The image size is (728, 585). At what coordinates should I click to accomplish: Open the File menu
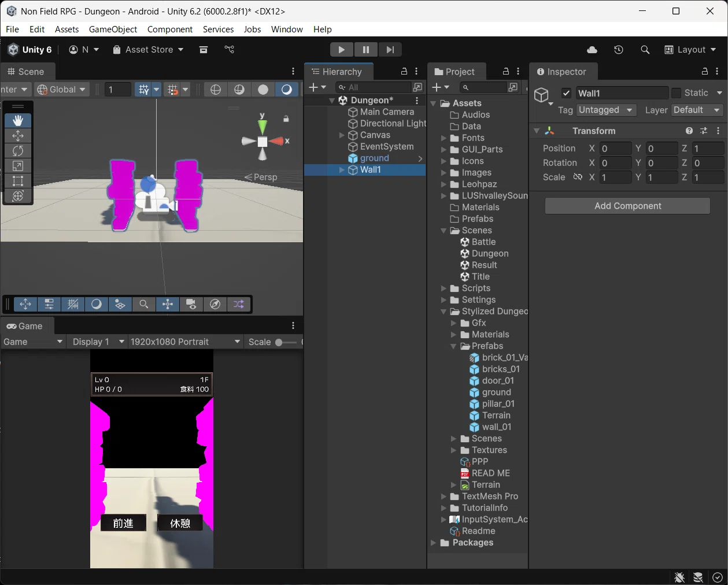[12, 29]
